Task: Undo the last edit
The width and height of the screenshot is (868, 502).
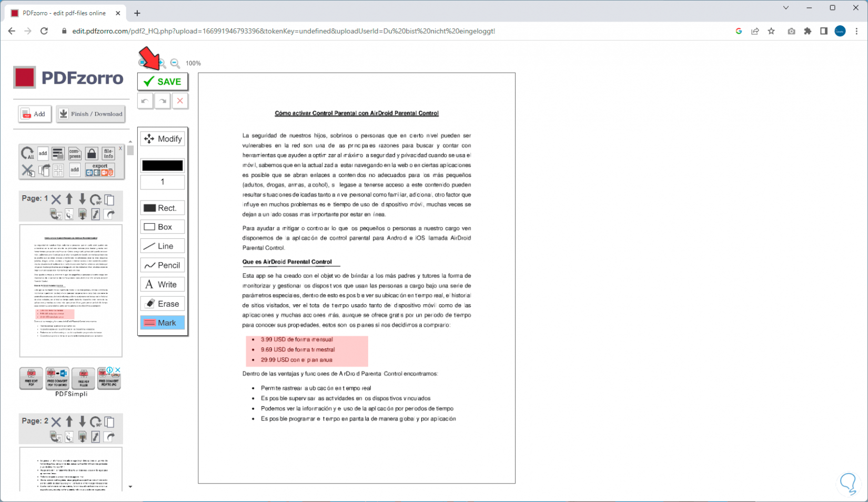Action: [145, 101]
